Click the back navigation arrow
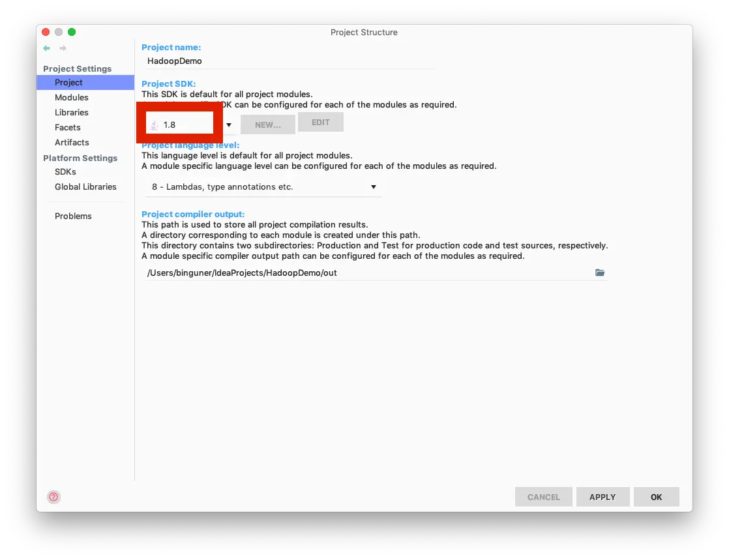729x560 pixels. [x=46, y=48]
